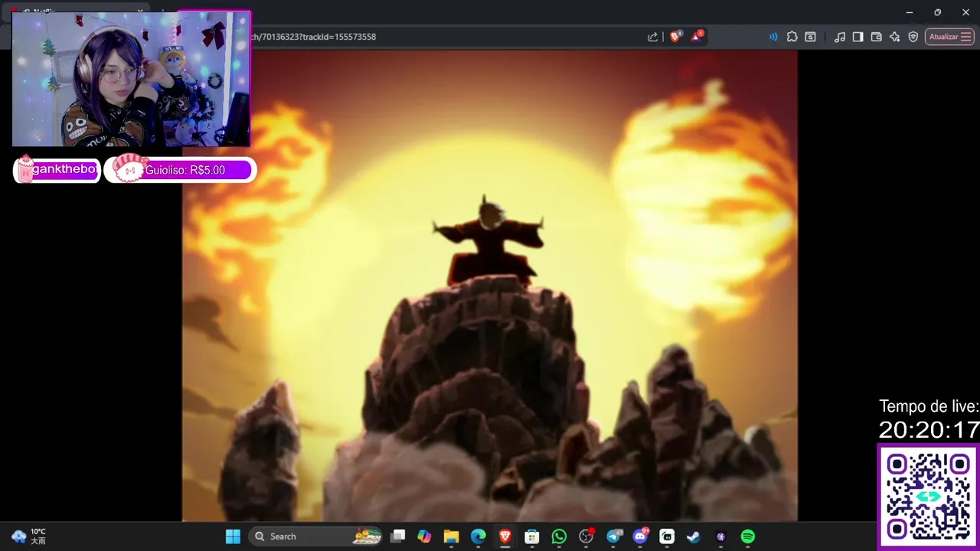Open Microsoft Store from taskbar
Screen dimensions: 980x551
point(532,536)
